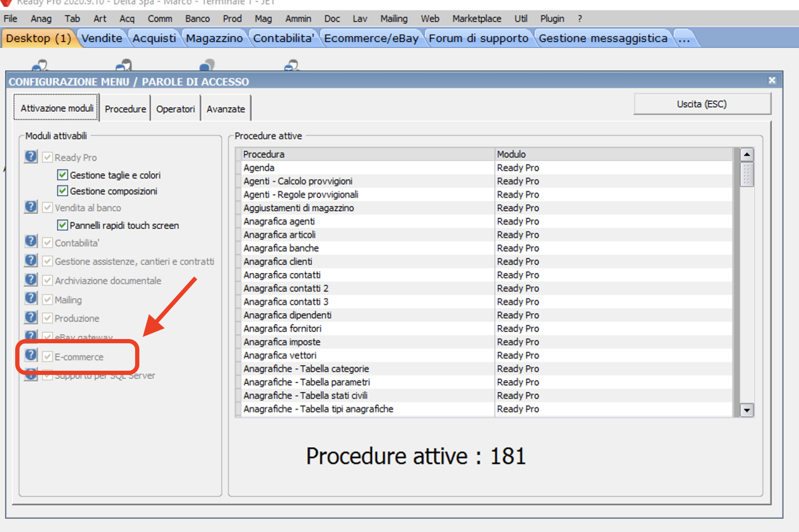The image size is (799, 532).
Task: Select Anagrafiche - Tabella stati civili row
Action: point(487,396)
